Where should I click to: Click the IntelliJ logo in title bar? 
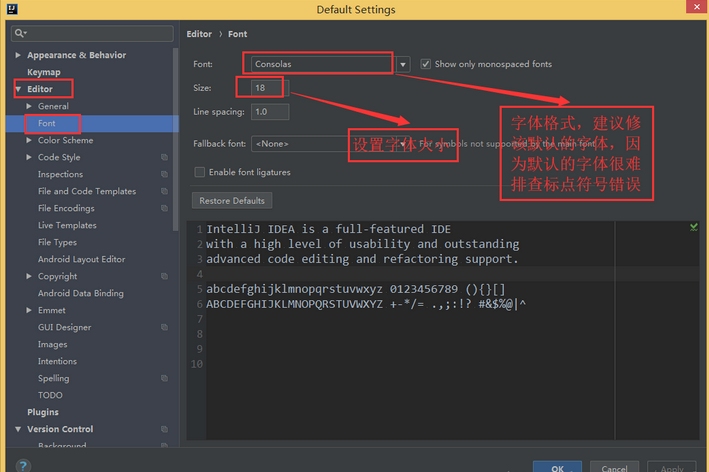12,9
